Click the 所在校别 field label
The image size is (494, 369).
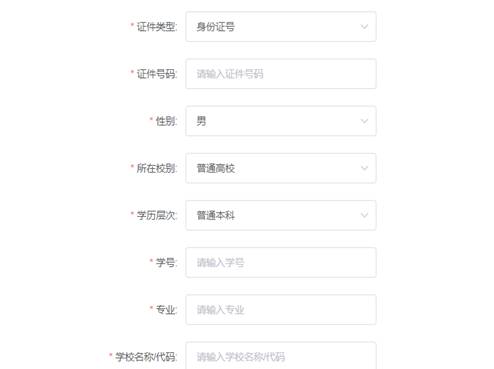click(x=156, y=168)
